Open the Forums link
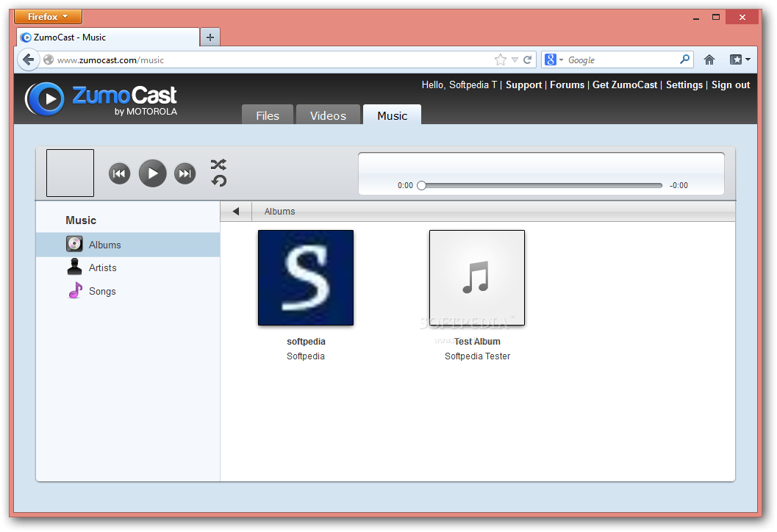The height and width of the screenshot is (532, 777). (x=567, y=85)
